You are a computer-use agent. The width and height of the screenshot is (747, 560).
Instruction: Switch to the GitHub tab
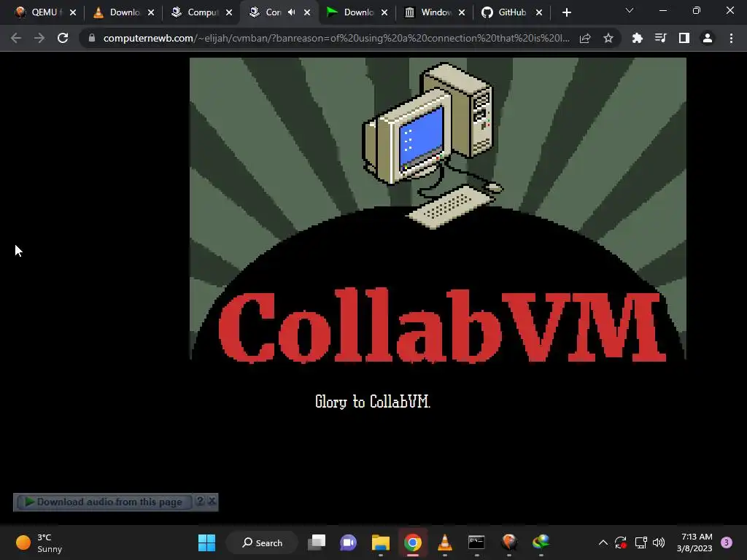click(511, 12)
